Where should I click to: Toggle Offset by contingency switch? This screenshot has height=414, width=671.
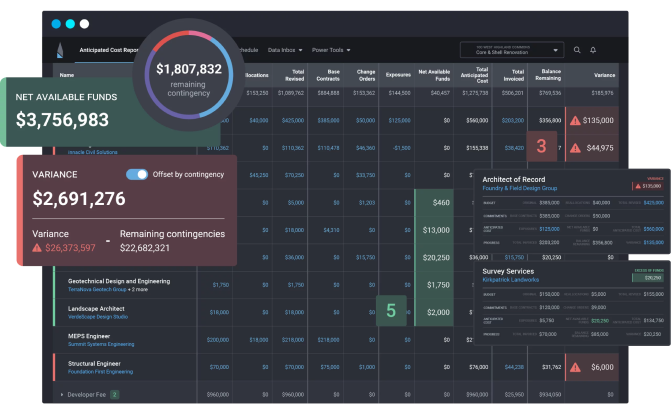[137, 174]
